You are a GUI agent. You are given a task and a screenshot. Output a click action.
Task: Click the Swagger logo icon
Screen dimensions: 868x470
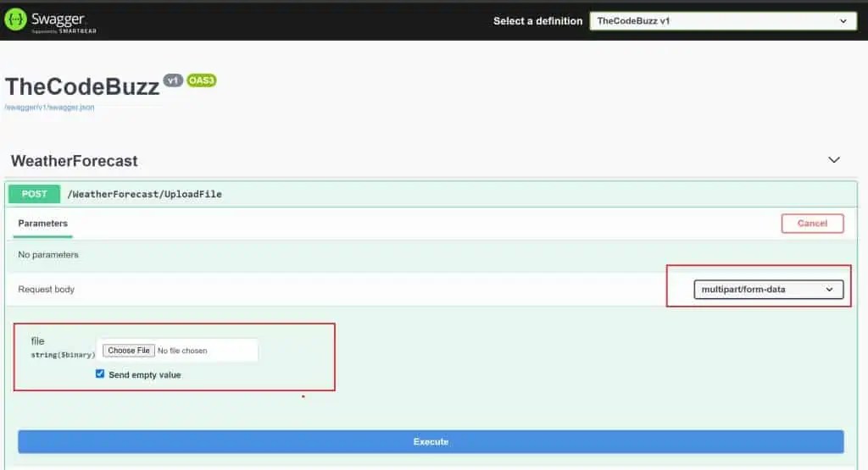15,20
